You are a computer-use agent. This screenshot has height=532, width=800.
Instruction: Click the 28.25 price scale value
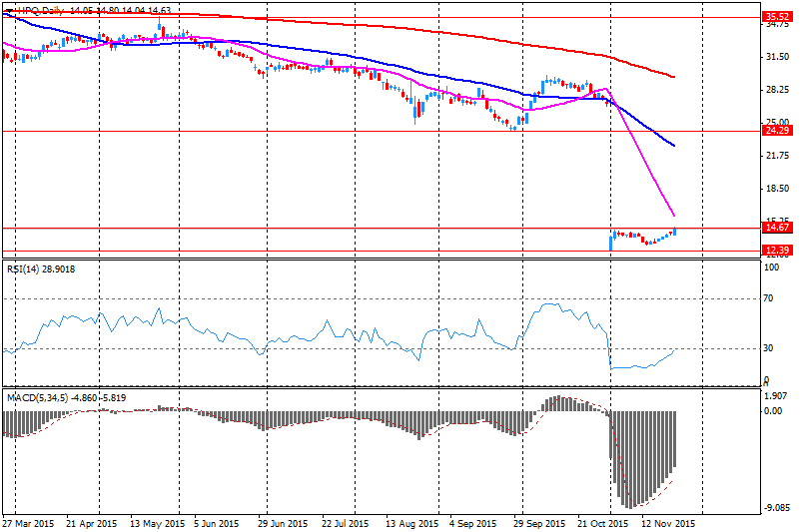[778, 90]
